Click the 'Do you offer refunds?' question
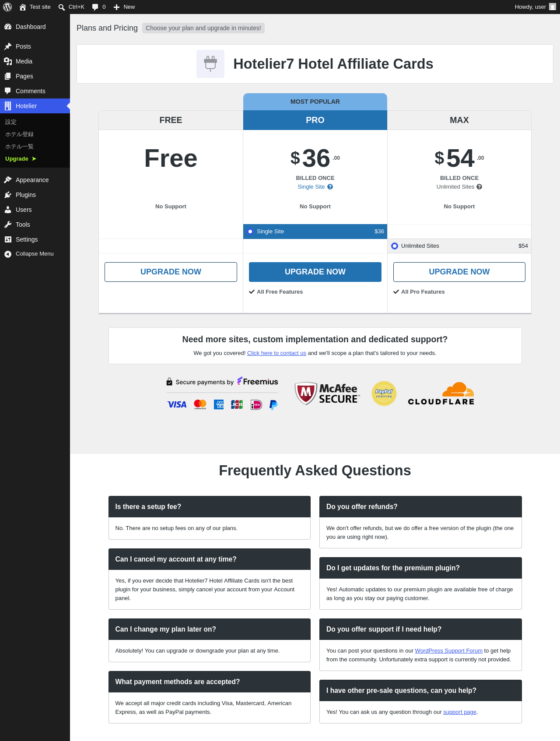This screenshot has height=741, width=560. [420, 507]
